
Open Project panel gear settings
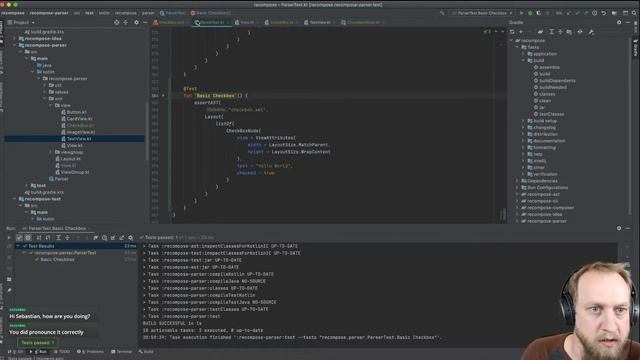click(x=136, y=22)
